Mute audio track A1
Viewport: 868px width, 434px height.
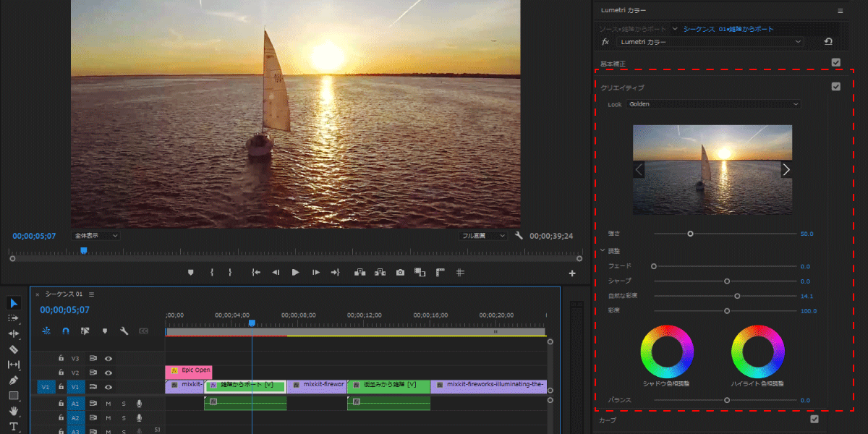pos(109,404)
